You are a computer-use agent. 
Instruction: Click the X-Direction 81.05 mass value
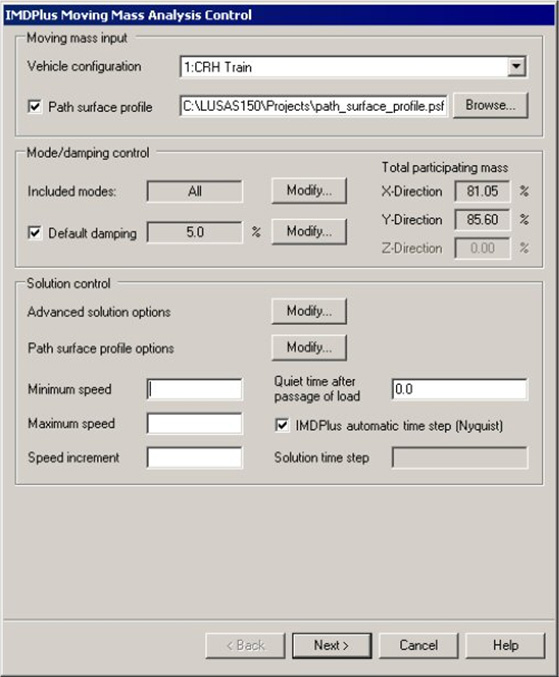tap(482, 191)
